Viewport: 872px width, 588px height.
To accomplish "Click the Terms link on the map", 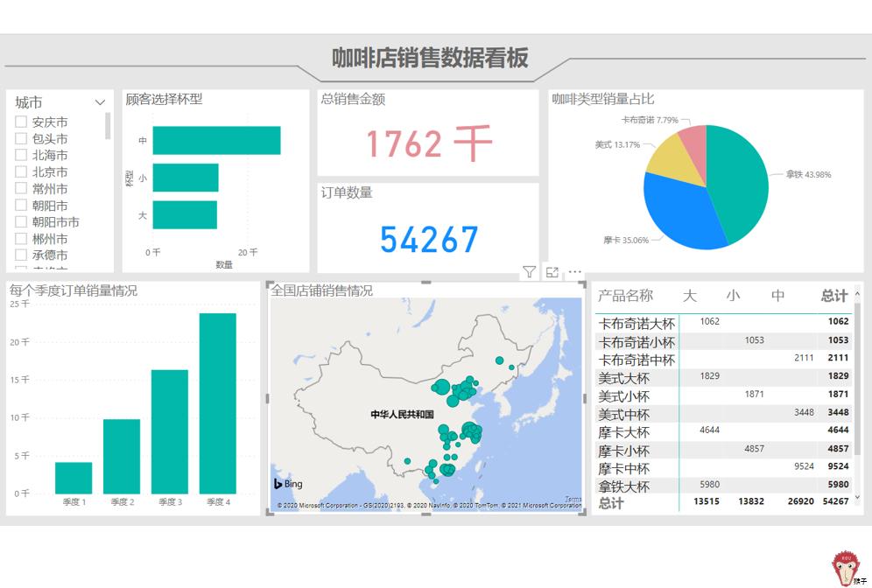I will [573, 496].
